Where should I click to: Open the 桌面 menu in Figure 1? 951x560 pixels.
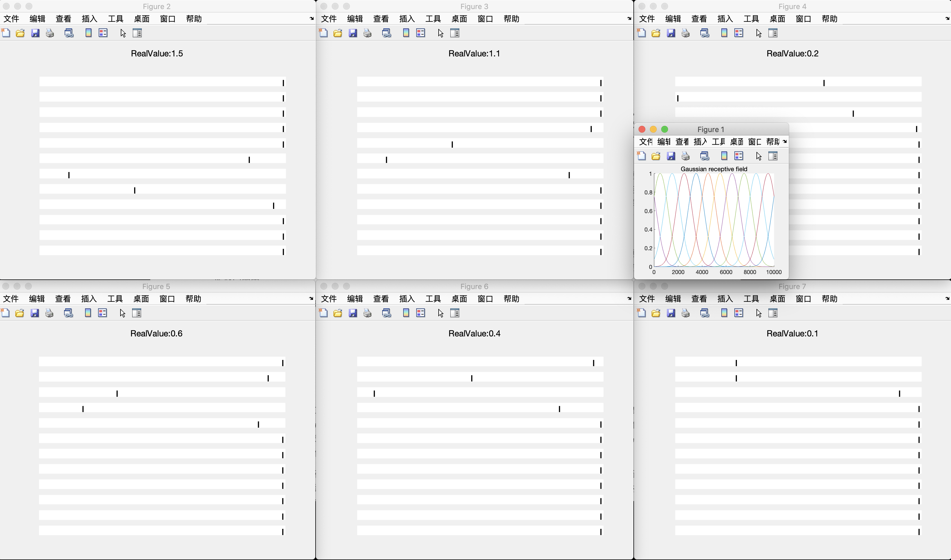point(737,142)
